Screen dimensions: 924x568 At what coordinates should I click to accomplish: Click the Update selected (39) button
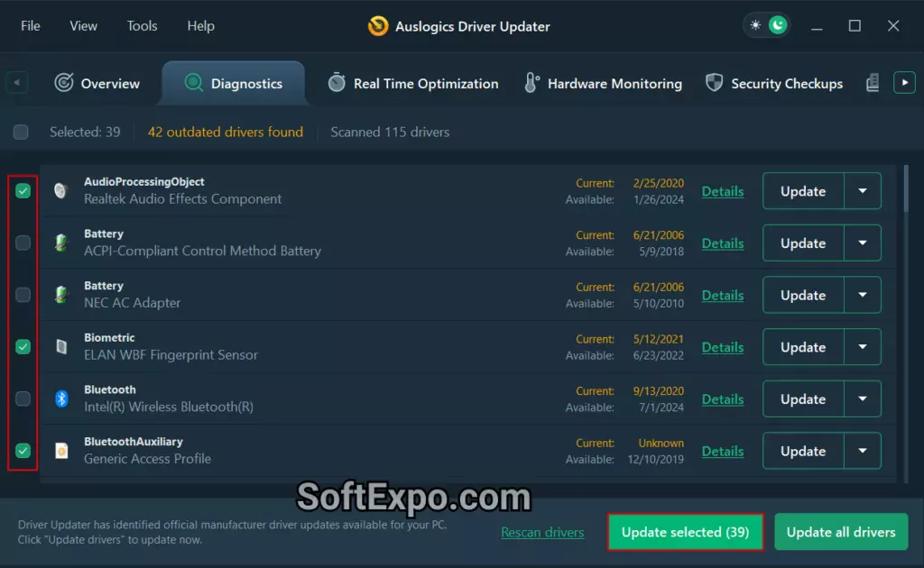pos(685,532)
